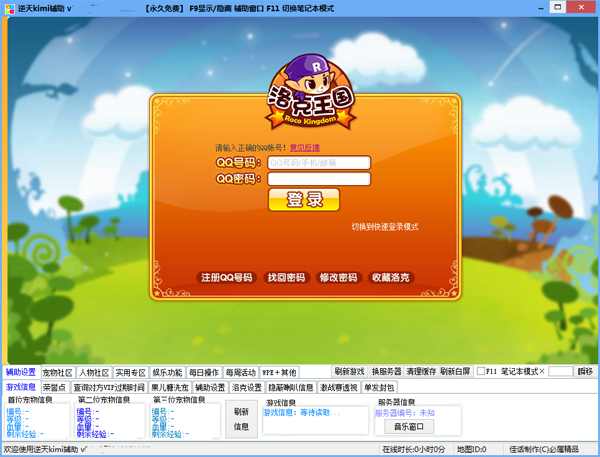The image size is (600, 457).
Task: Click the 修改密码 button
Action: click(x=338, y=277)
